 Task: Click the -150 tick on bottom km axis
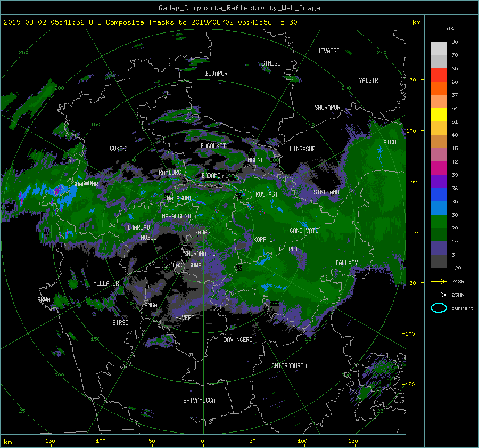pos(48,441)
